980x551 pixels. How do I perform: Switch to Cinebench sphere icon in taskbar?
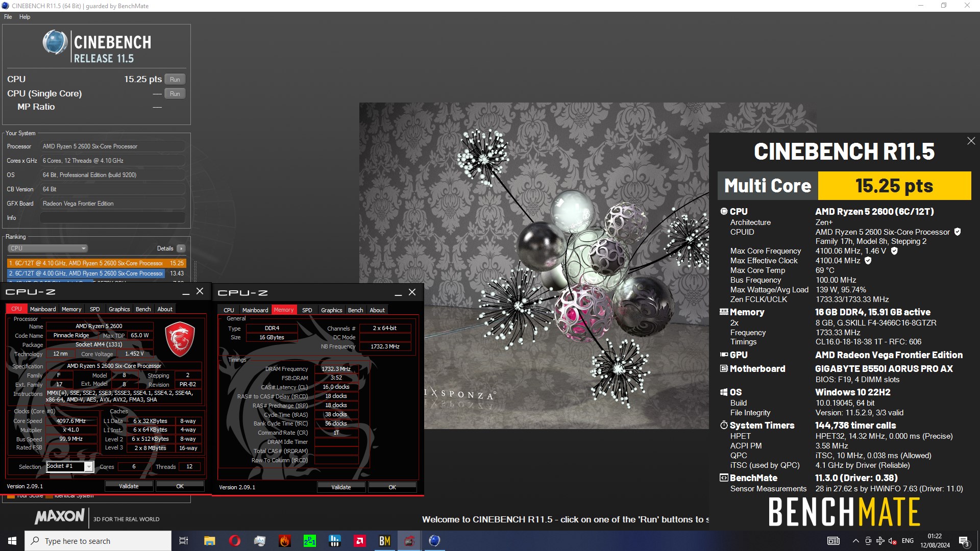tap(434, 541)
